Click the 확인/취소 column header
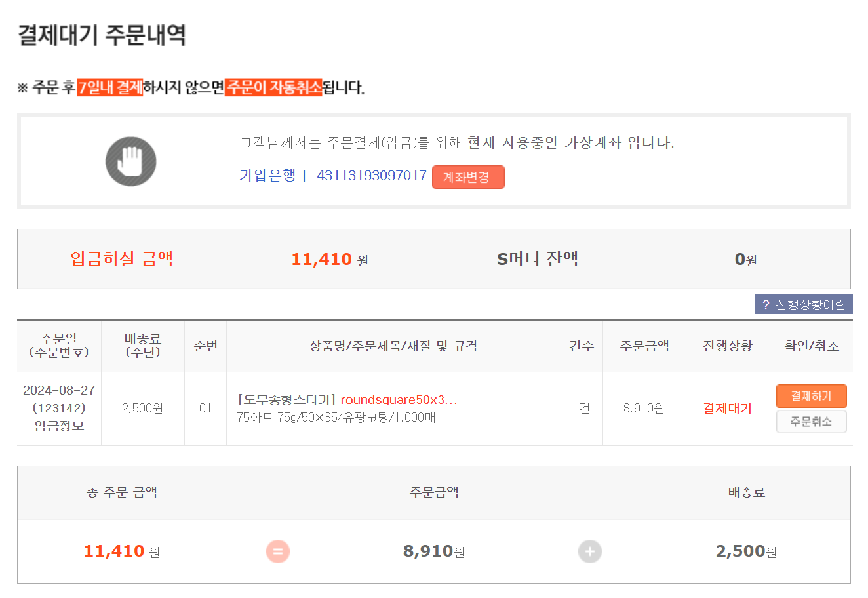This screenshot has height=598, width=868. [x=812, y=346]
